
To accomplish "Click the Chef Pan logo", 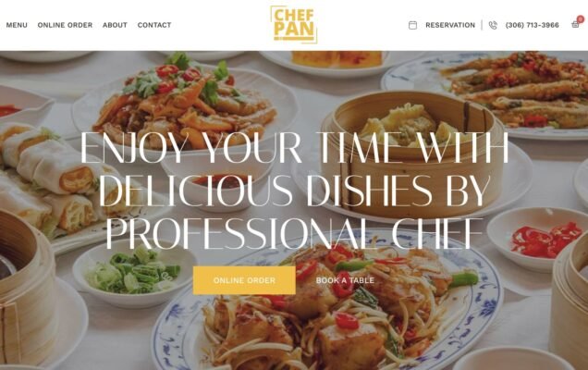I will click(294, 25).
